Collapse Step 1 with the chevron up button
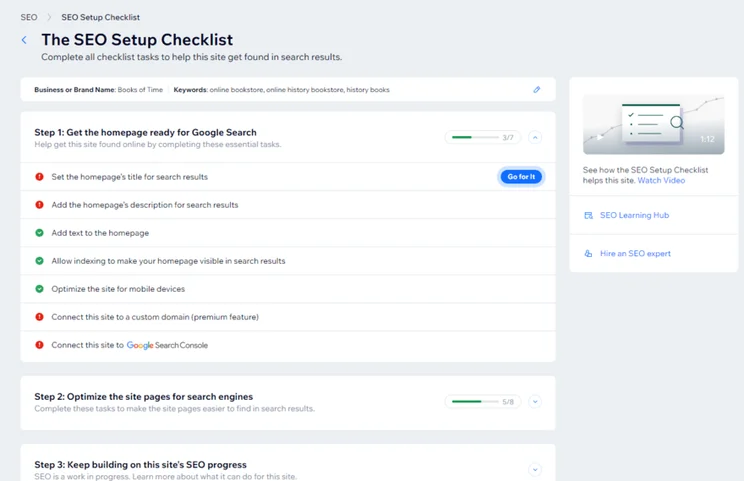 535,138
